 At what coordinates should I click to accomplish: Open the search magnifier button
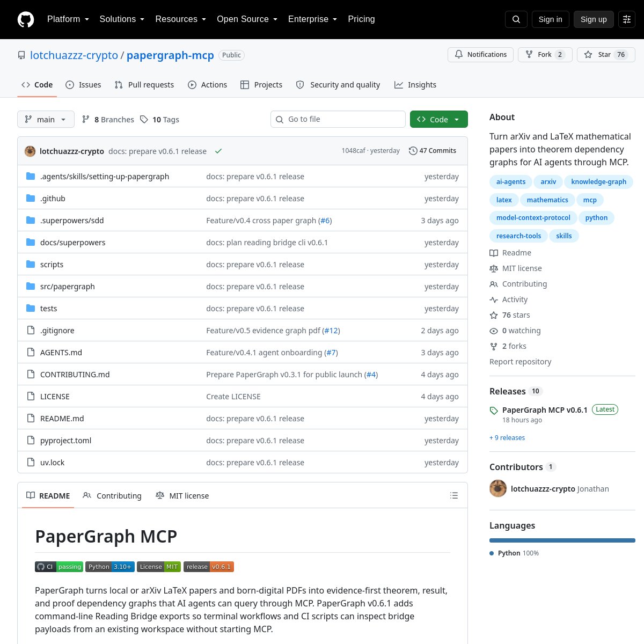pos(516,19)
